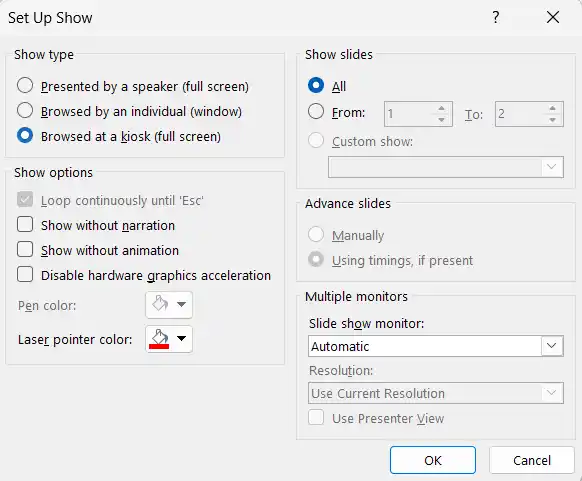Decrease the From slide number spinner
This screenshot has height=481, width=582.
(441, 120)
